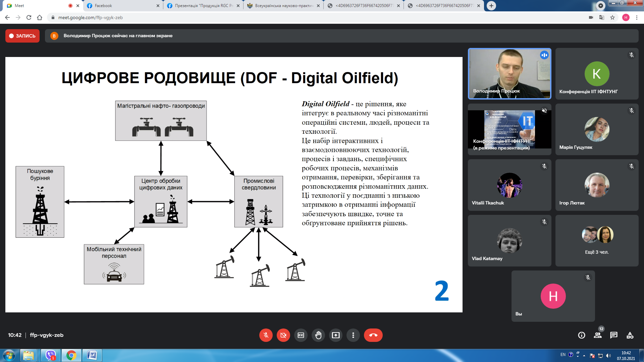
Task: Show participants list with 12 badge
Action: pos(598,335)
